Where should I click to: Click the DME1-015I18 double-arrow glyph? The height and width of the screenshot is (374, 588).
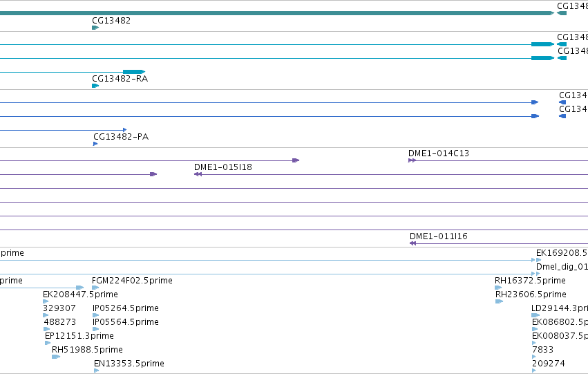pos(198,174)
